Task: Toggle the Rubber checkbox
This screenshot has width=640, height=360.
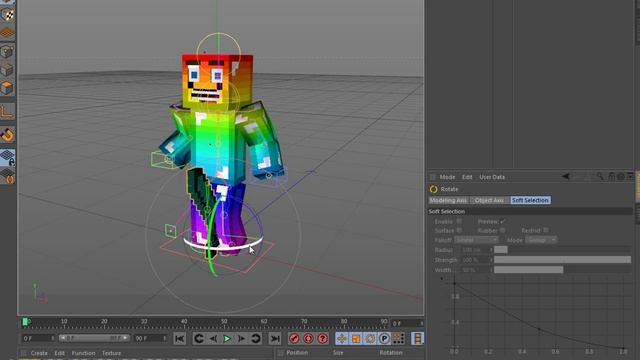Action: click(x=503, y=231)
